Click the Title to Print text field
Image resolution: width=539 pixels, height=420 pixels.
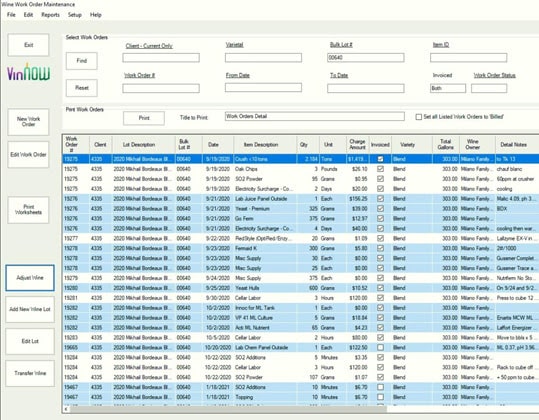[315, 116]
